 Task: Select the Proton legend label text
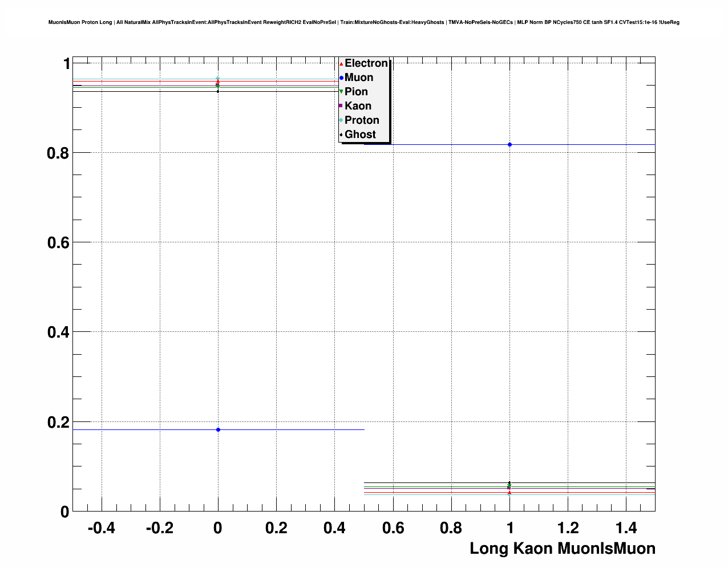pyautogui.click(x=362, y=120)
